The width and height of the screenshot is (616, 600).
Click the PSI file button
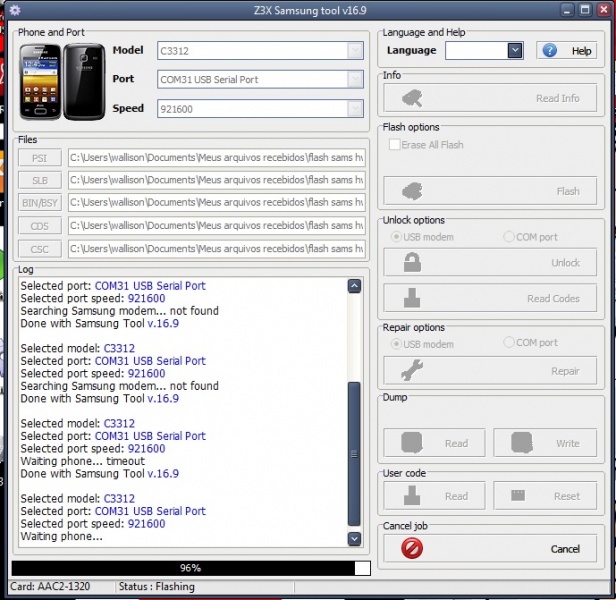40,158
